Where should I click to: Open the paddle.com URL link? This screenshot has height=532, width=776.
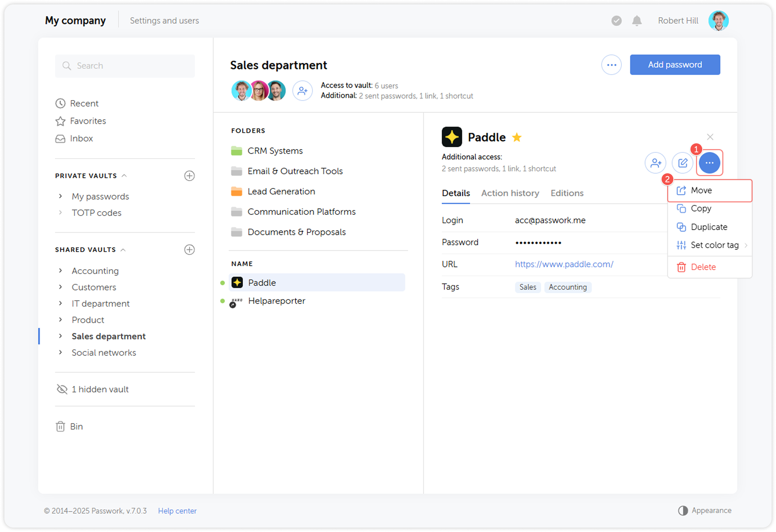(564, 264)
